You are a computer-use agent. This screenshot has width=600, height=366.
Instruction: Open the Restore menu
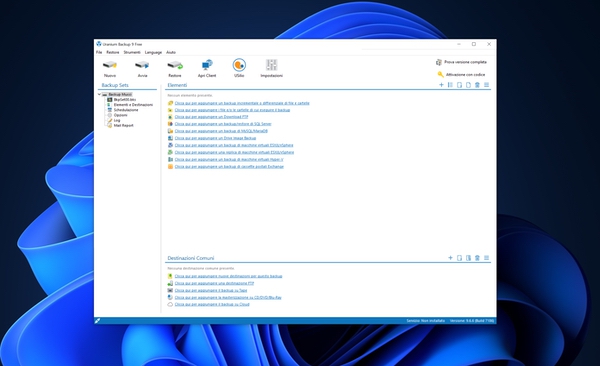112,52
